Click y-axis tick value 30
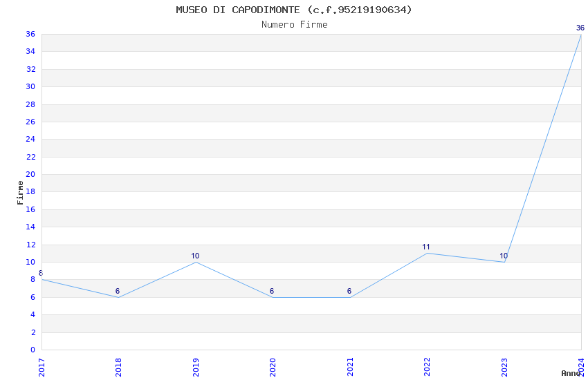The height and width of the screenshot is (380, 588). (x=30, y=86)
